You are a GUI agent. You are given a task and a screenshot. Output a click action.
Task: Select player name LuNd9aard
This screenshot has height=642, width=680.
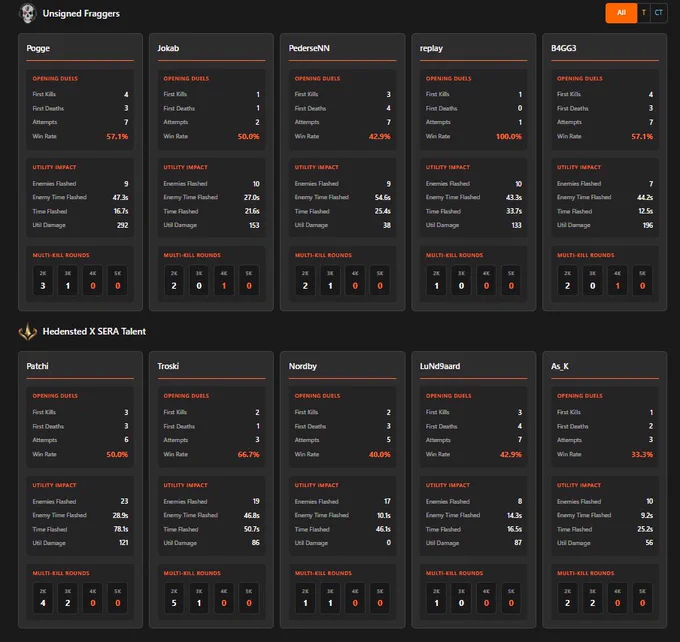coord(440,366)
